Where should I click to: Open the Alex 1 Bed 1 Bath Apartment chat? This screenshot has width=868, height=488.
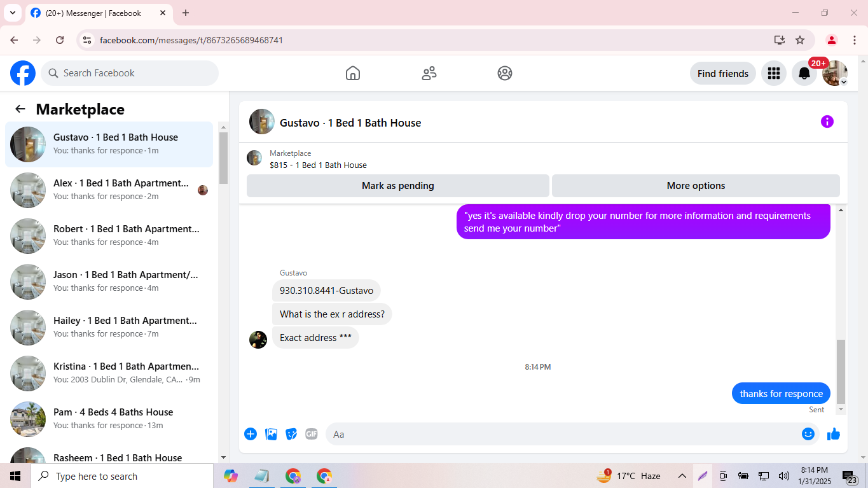109,190
